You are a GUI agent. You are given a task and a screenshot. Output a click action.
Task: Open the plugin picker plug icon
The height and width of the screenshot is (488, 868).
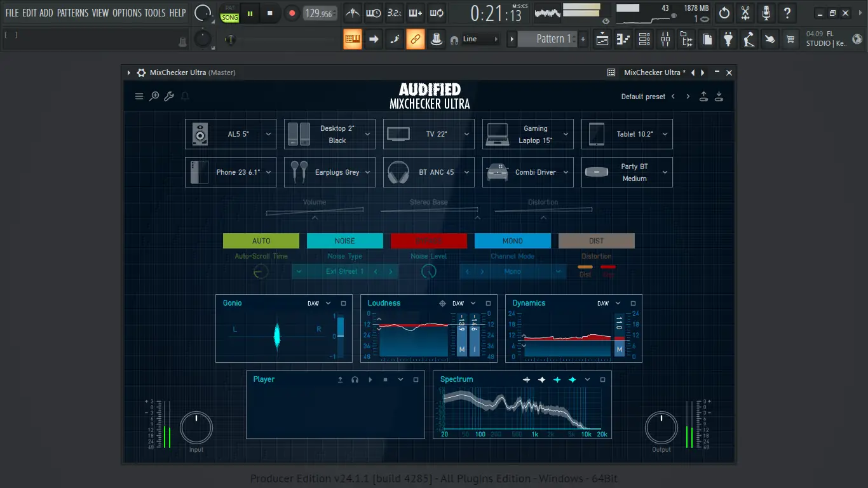(728, 39)
